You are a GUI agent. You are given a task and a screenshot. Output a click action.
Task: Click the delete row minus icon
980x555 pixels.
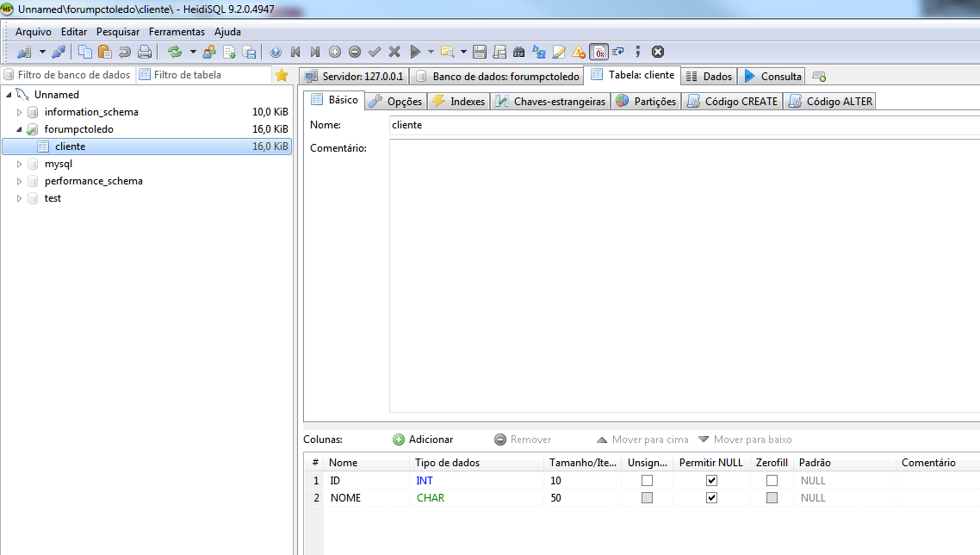tap(355, 52)
